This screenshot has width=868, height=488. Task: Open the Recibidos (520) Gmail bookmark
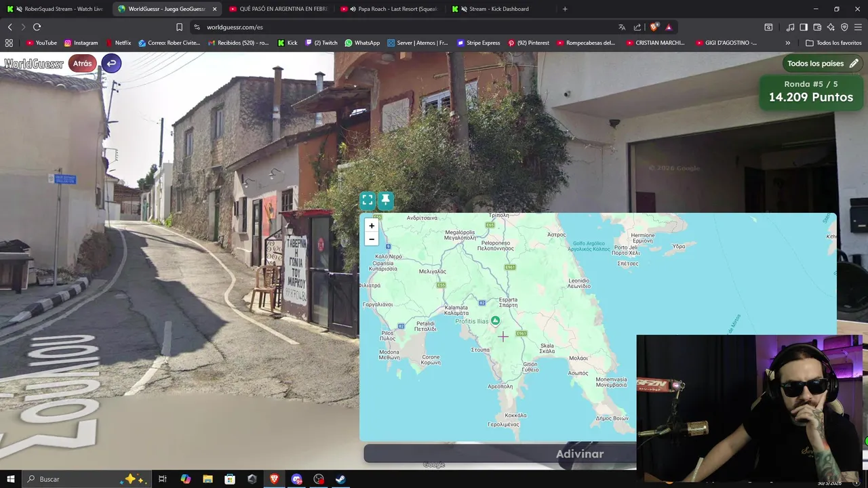click(238, 43)
